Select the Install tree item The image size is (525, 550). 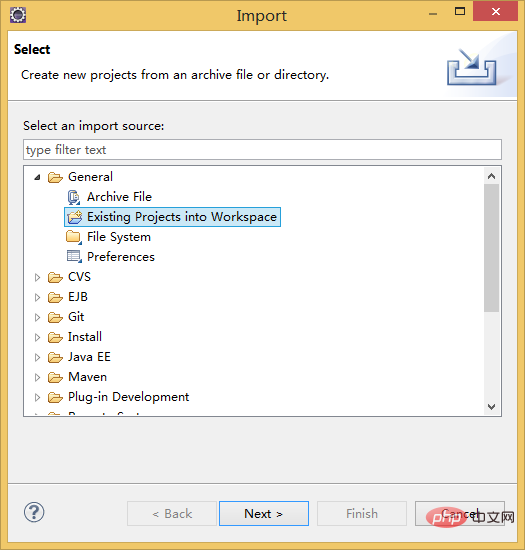tap(85, 337)
